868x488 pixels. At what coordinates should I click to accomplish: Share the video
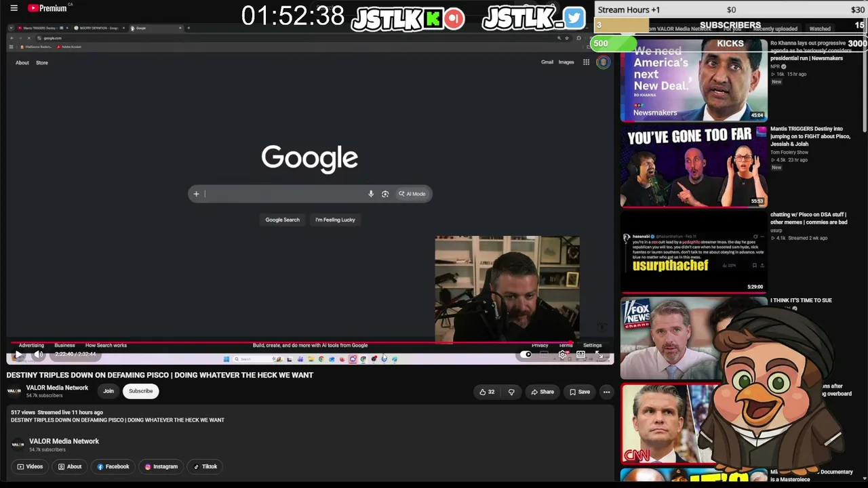(x=542, y=392)
